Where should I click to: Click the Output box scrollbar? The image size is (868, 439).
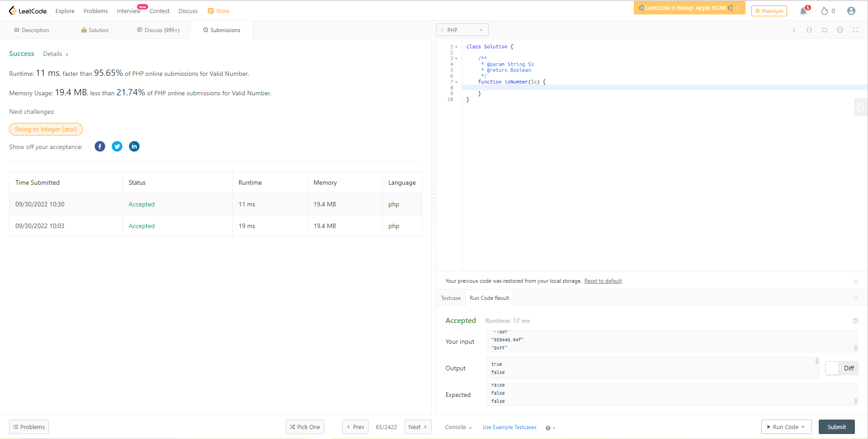pyautogui.click(x=817, y=361)
